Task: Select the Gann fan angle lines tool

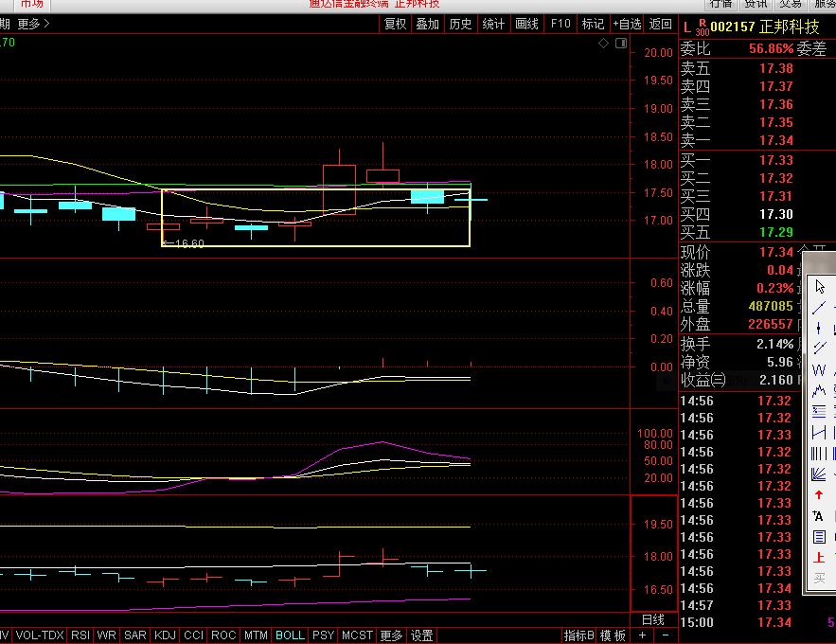Action: tap(819, 474)
